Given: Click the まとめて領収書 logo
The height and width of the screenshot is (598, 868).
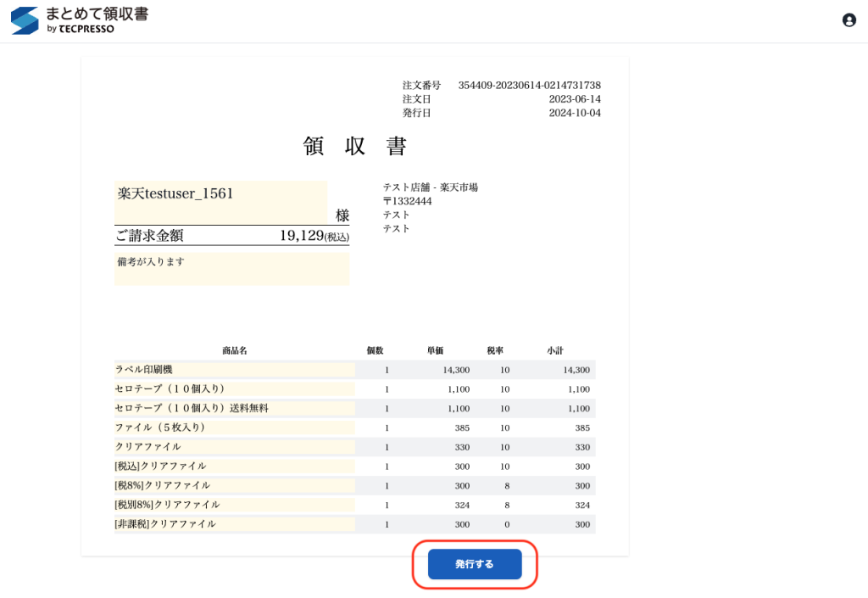Looking at the screenshot, I should click(80, 20).
